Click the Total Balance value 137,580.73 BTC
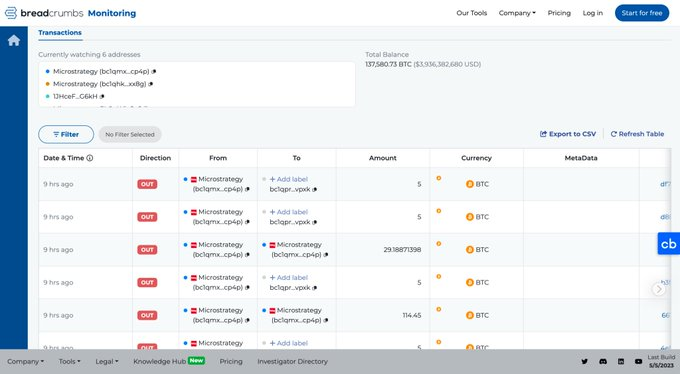 [x=388, y=64]
